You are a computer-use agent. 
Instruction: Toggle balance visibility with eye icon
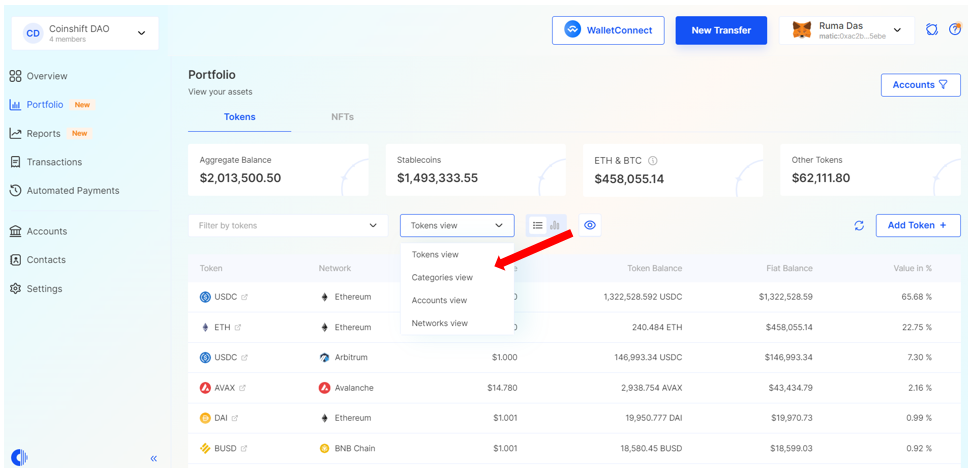point(590,225)
